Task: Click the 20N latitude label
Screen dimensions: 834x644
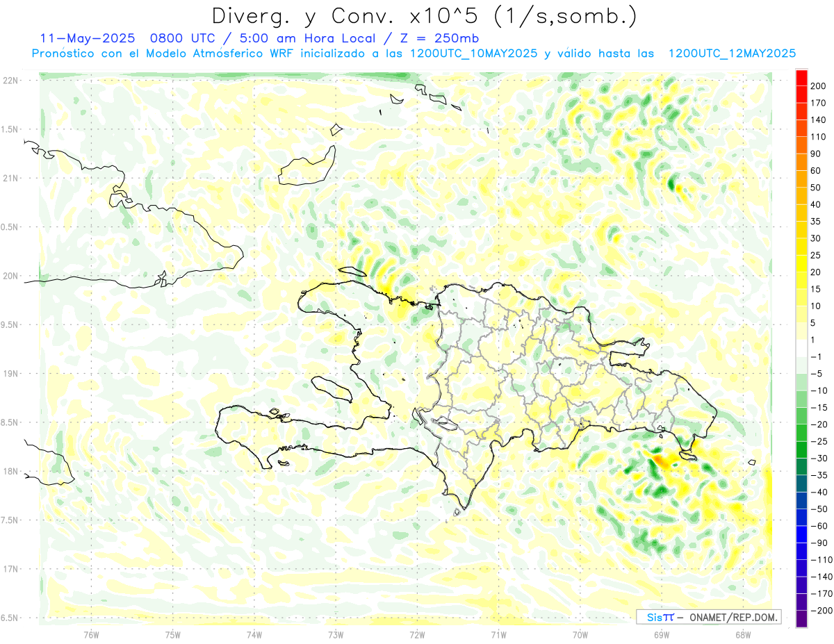Action: click(11, 276)
